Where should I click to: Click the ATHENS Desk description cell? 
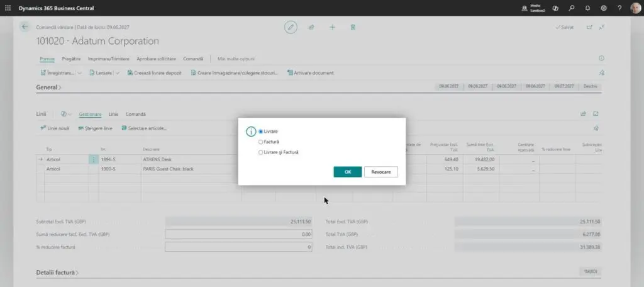click(x=191, y=159)
